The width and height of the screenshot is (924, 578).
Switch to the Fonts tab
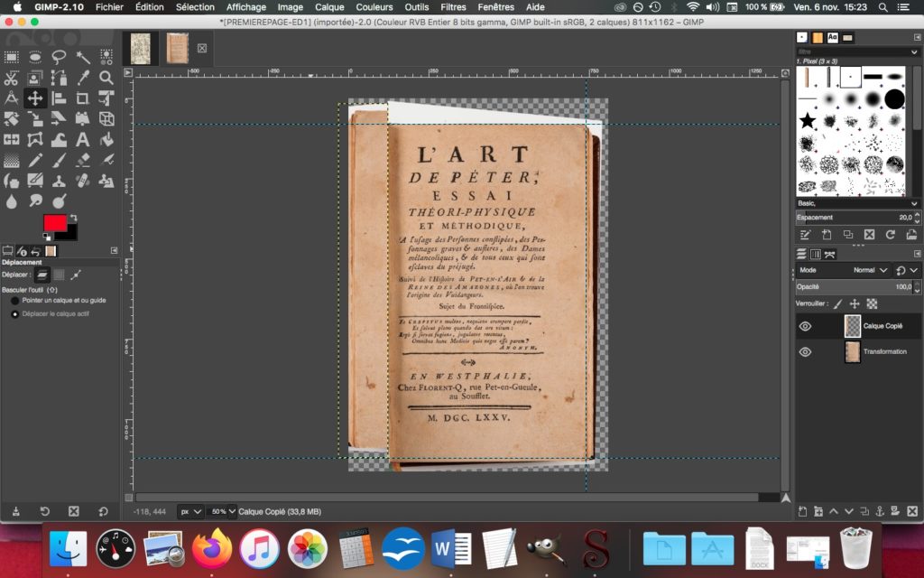(x=832, y=37)
